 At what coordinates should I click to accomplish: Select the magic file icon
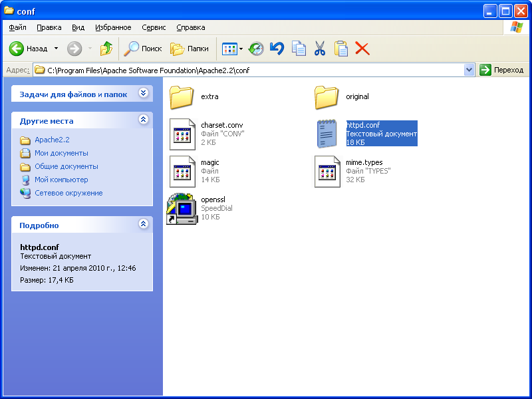tap(182, 172)
